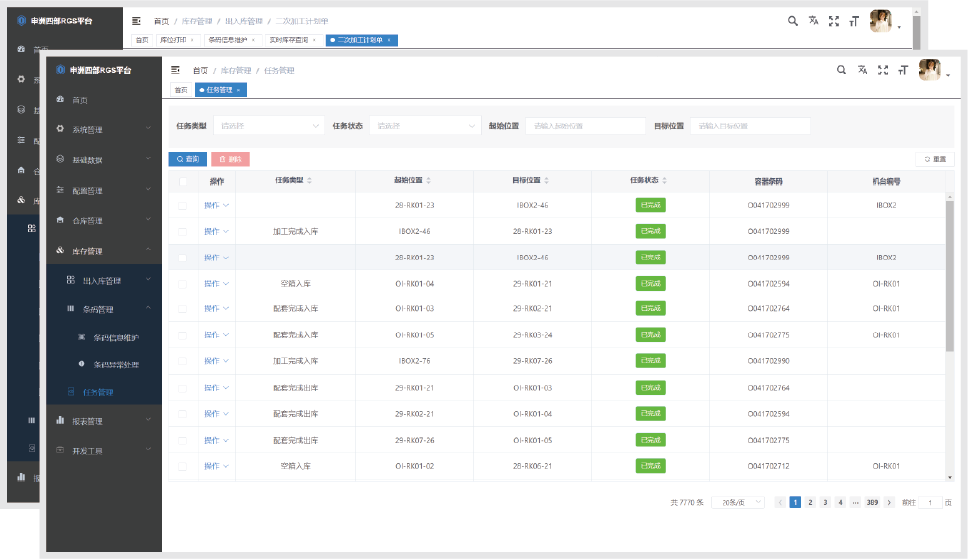The image size is (968, 559).
Task: Open the 20条/页 page size dropdown
Action: click(x=738, y=503)
